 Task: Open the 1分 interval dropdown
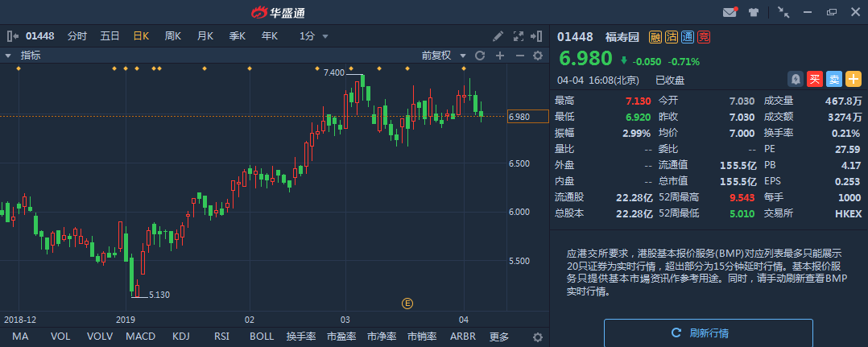pos(313,36)
